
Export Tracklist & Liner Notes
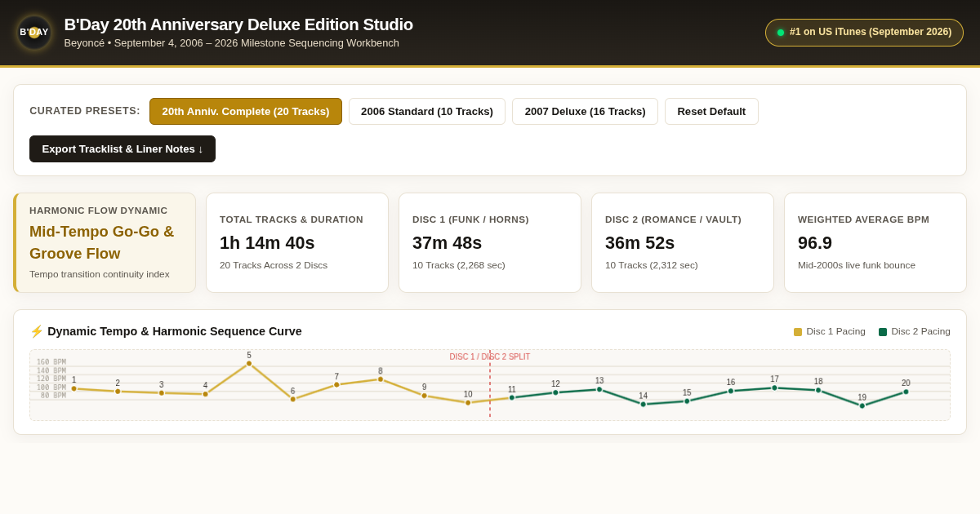(x=122, y=149)
